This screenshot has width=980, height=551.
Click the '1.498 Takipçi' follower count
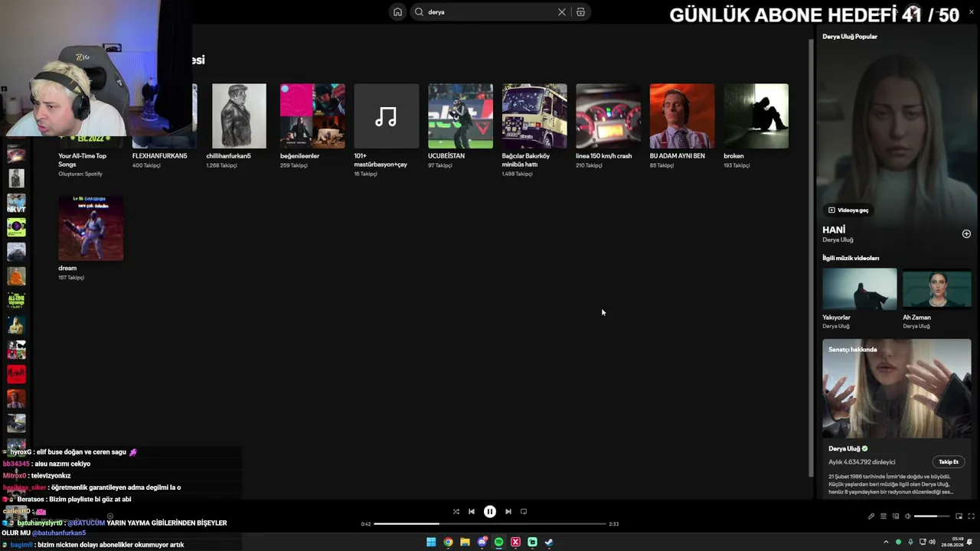[x=517, y=174]
